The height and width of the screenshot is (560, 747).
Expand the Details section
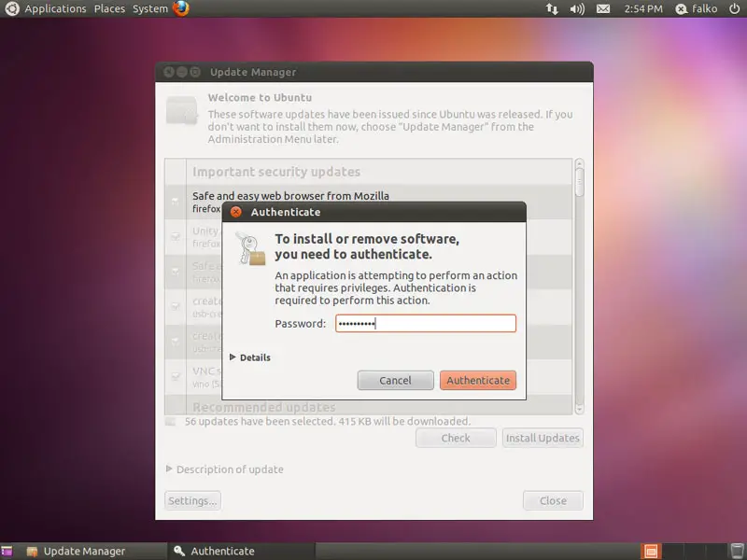[x=250, y=357]
